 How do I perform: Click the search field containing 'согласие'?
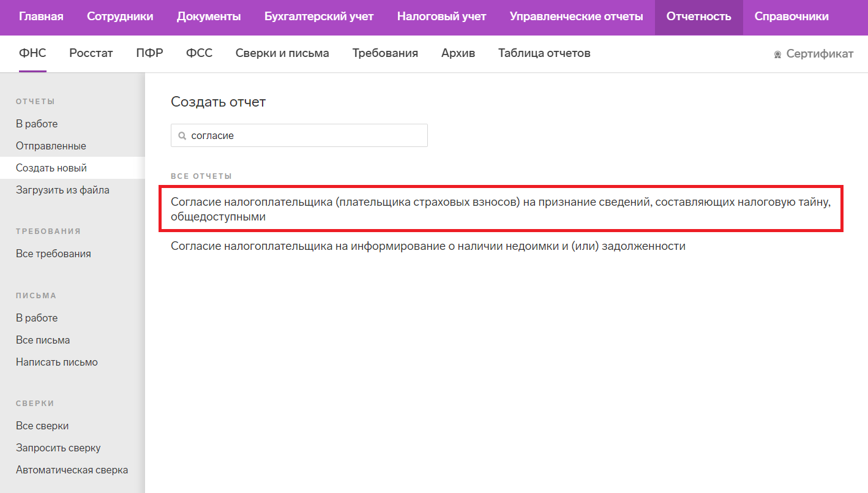(306, 135)
